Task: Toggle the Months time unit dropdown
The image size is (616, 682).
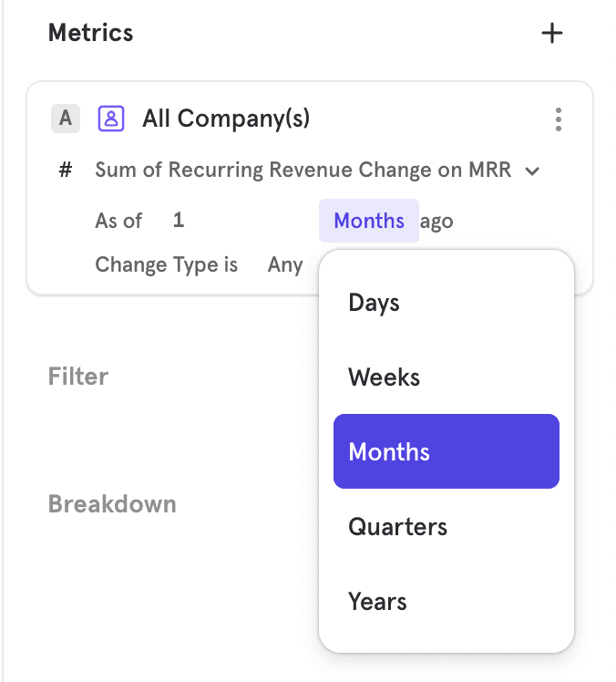Action: point(369,221)
